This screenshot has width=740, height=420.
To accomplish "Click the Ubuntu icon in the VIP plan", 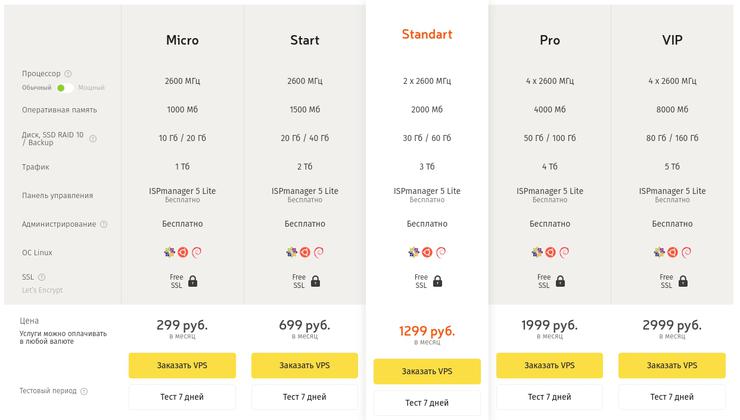I will 672,252.
